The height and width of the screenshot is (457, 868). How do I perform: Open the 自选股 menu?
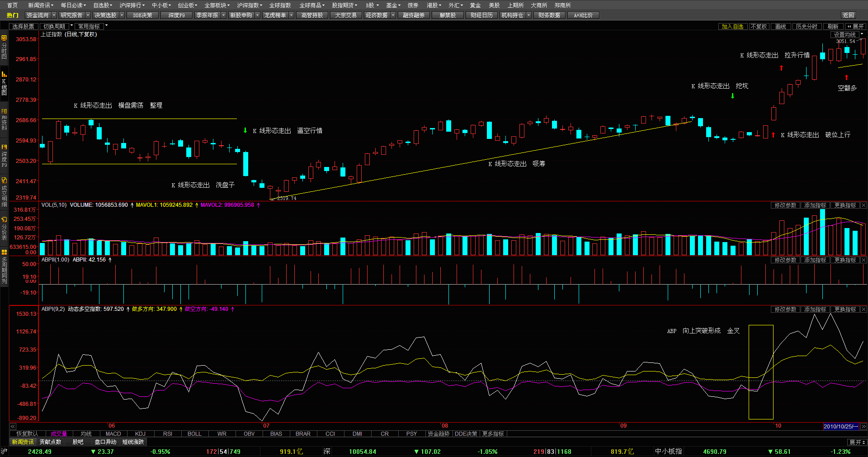point(103,5)
